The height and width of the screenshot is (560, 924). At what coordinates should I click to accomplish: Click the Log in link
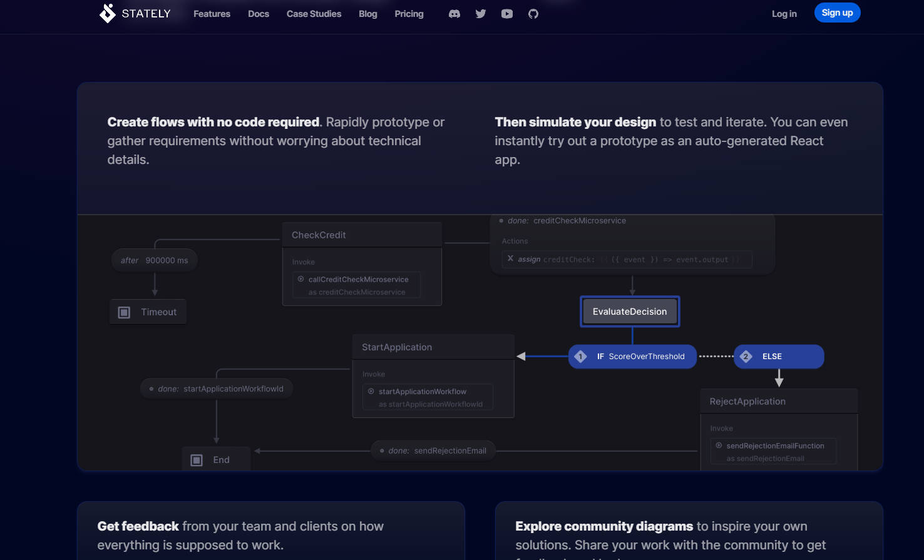tap(784, 14)
